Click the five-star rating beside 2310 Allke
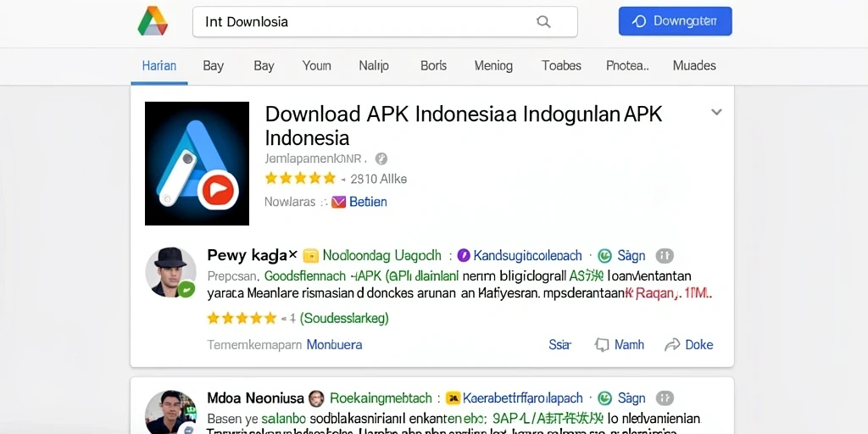This screenshot has width=868, height=434. (x=300, y=178)
